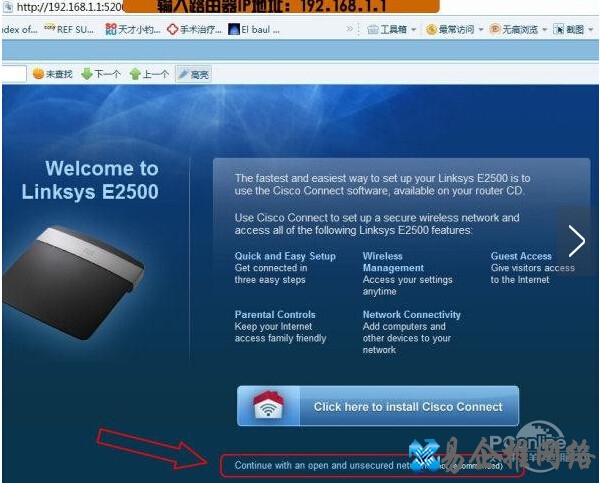Expand the 无痕浏览 dropdown arrow
Image resolution: width=600 pixels, height=483 pixels.
(x=545, y=29)
